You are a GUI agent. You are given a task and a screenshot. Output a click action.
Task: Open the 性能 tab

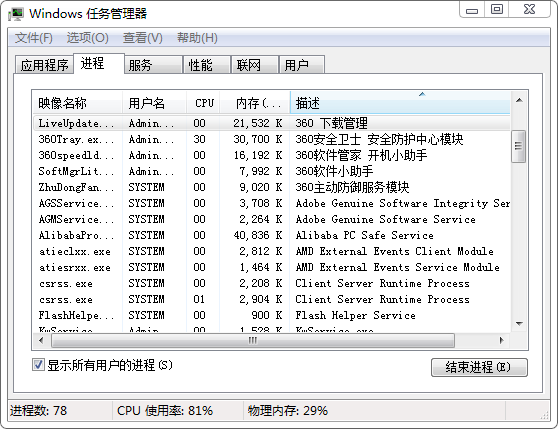[x=207, y=65]
